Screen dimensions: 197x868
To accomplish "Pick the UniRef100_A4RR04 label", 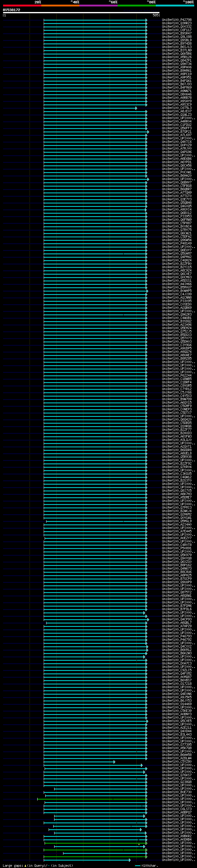I will coord(177,122).
